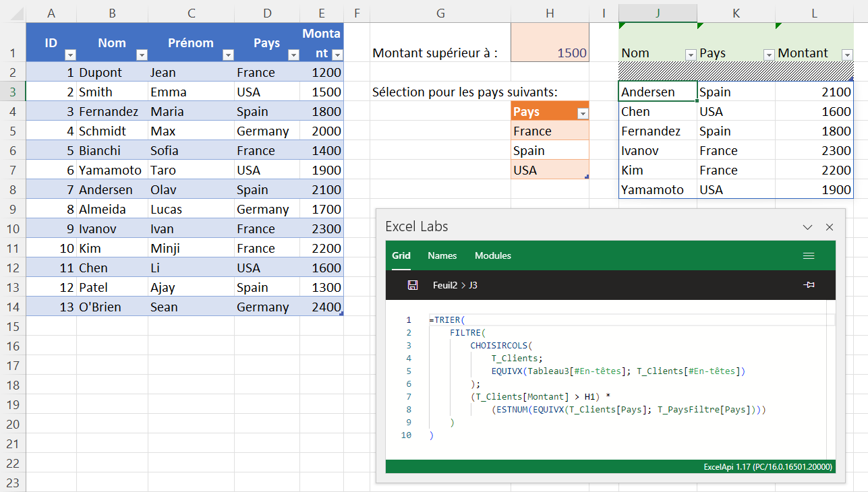Screen dimensions: 868x492
Task: Pin the Excel Labs formula editor
Action: 809,286
